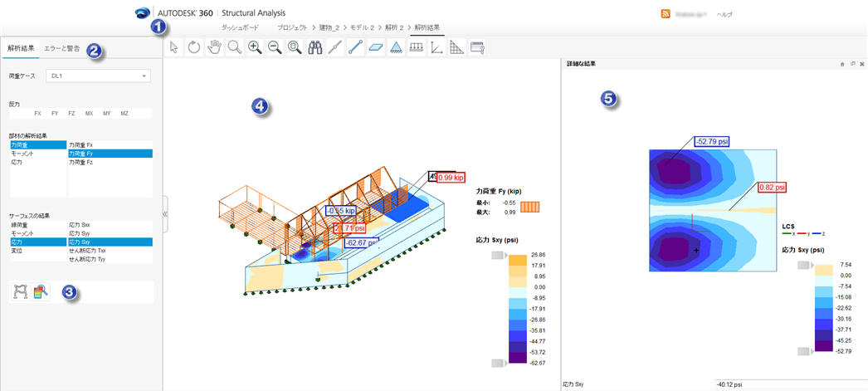Toggle the MY reaction option
The width and height of the screenshot is (868, 391).
[x=106, y=113]
